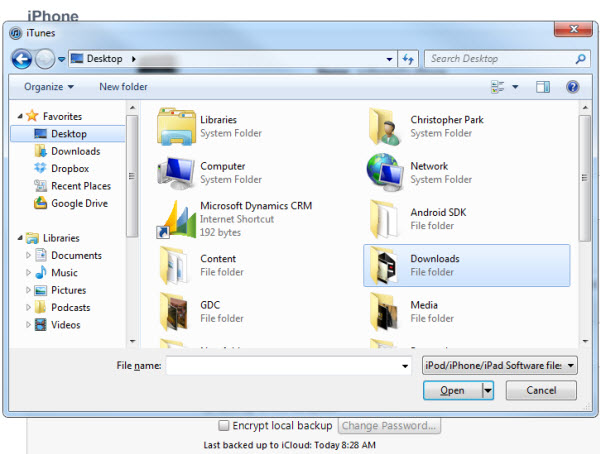Image resolution: width=600 pixels, height=454 pixels.
Task: Select the Android SDK folder icon
Action: 385,218
